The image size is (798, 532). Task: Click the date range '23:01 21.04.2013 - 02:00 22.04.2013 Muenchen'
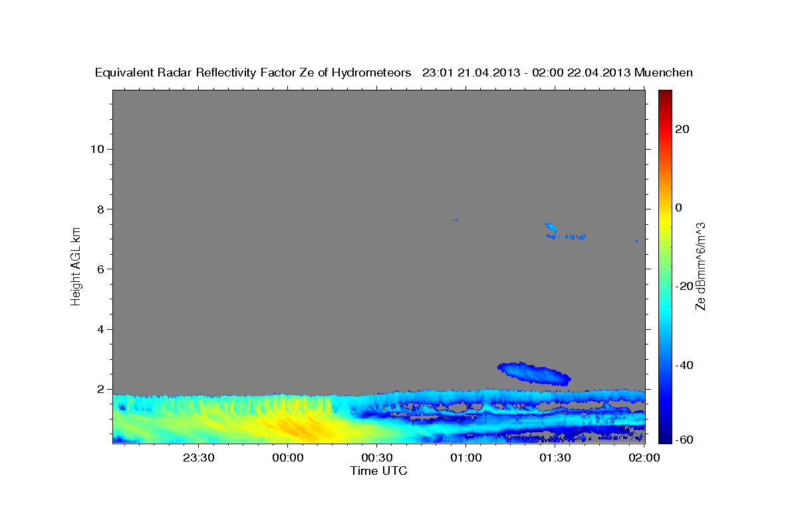pyautogui.click(x=557, y=72)
